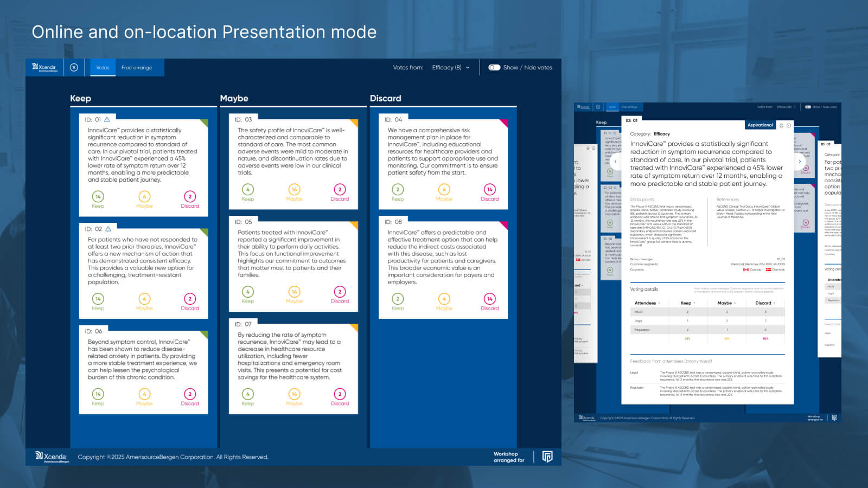Open the Efficacy (8) votes dropdown
Screen dimensions: 868x488
pyautogui.click(x=450, y=68)
